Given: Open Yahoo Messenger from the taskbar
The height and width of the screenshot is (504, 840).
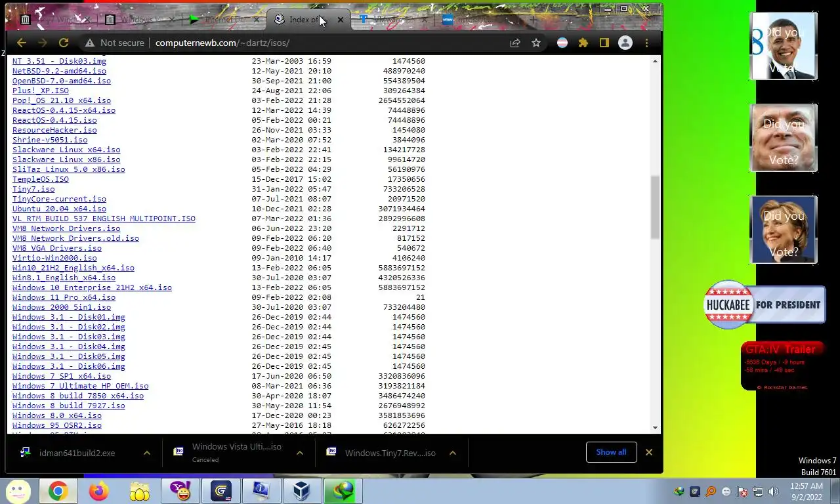Looking at the screenshot, I should click(x=180, y=492).
